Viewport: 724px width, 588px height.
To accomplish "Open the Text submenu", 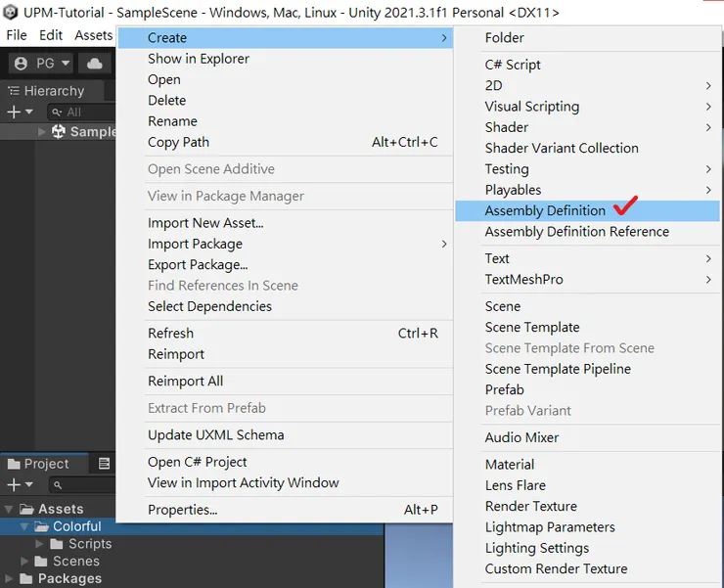I will tap(587, 258).
